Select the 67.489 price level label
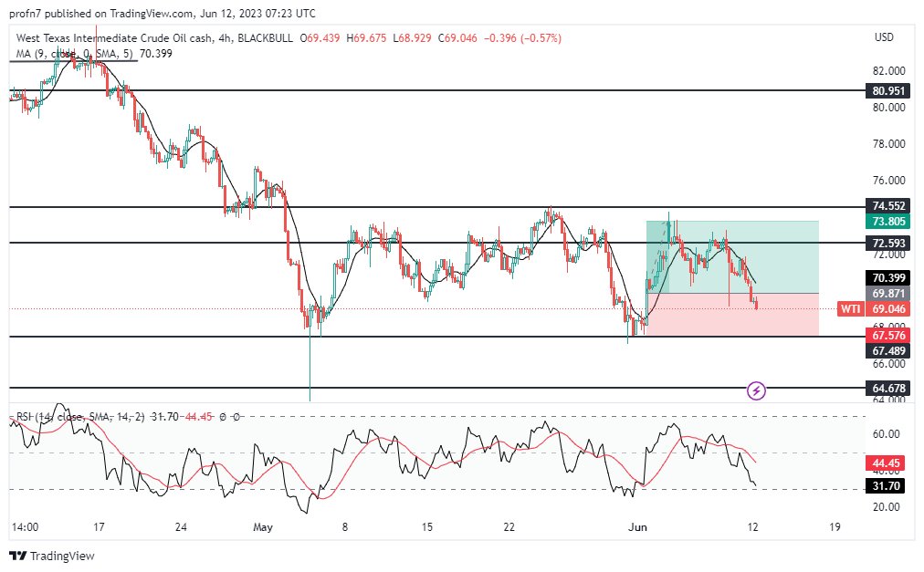Screen dimensions: 924x572 (888, 350)
